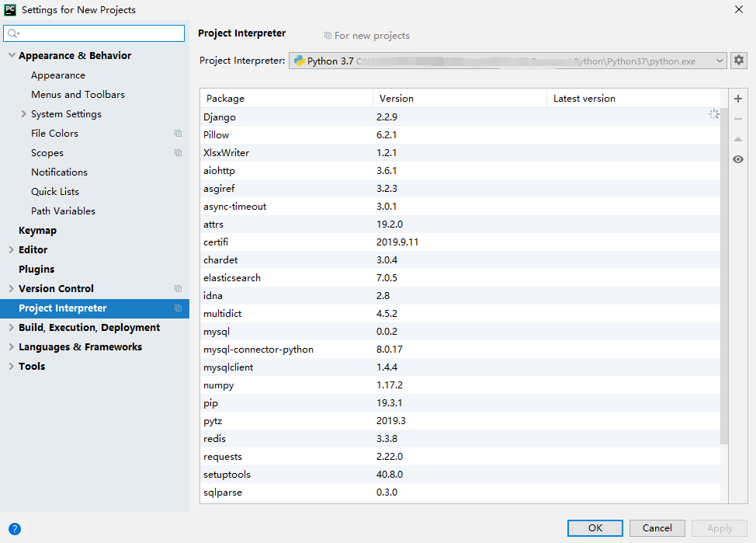
Task: Select the numpy package row
Action: click(460, 385)
